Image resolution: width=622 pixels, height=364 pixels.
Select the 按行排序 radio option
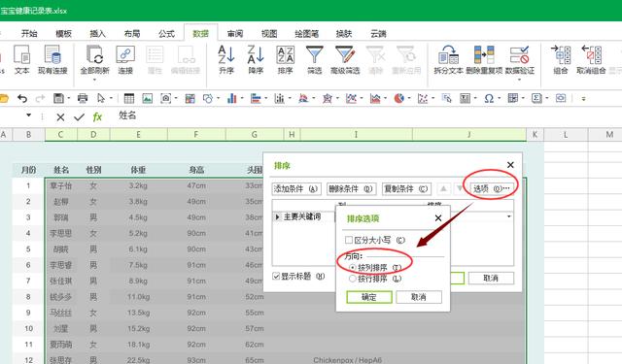pyautogui.click(x=352, y=279)
